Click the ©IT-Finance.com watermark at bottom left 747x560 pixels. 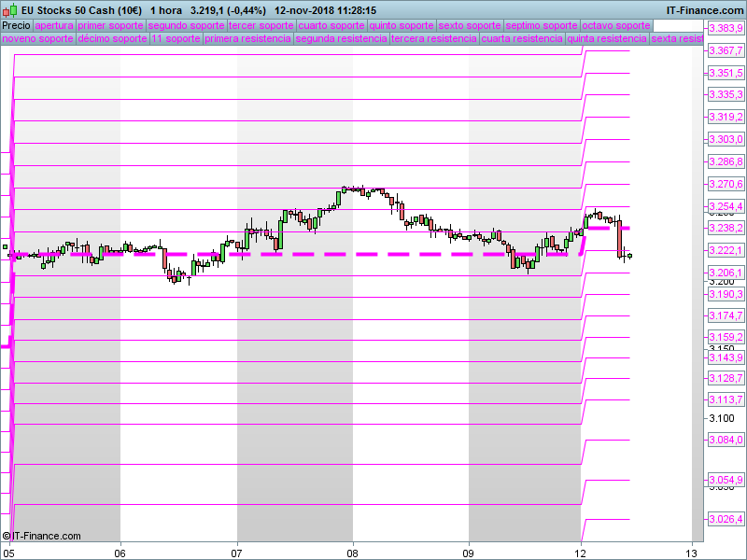click(42, 536)
